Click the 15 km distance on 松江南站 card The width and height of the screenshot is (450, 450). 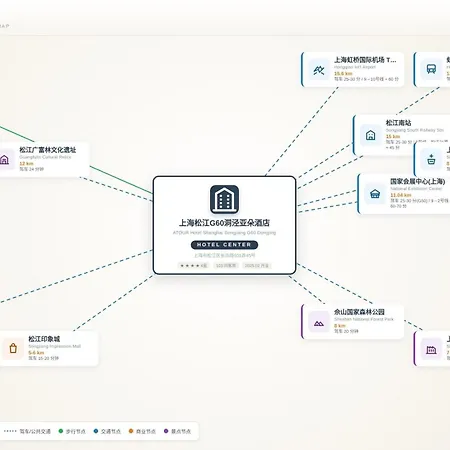(393, 136)
